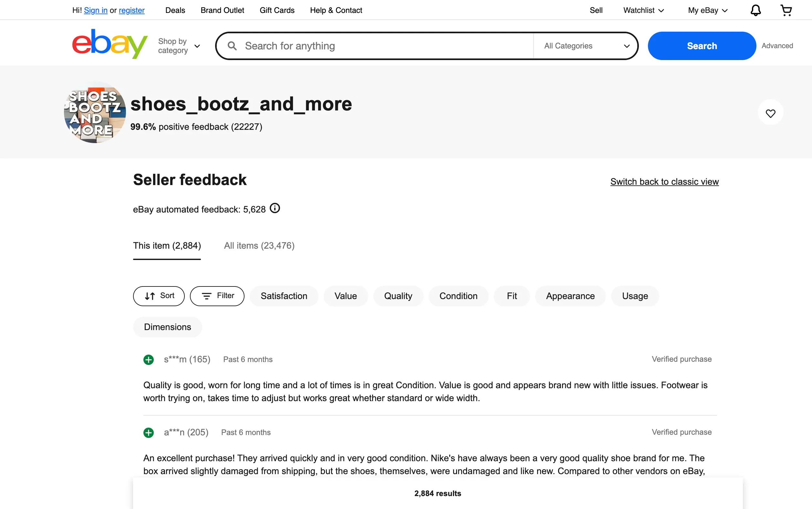This screenshot has width=812, height=509.
Task: Select the This item tab
Action: tap(167, 246)
